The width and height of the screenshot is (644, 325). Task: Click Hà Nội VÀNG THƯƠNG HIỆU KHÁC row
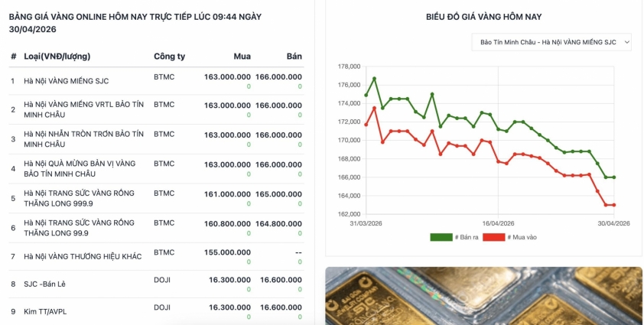point(83,256)
